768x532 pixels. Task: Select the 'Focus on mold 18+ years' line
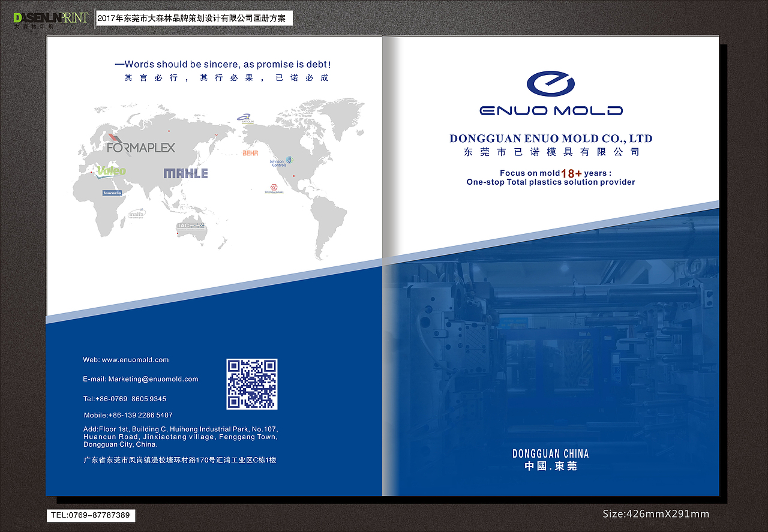[556, 173]
